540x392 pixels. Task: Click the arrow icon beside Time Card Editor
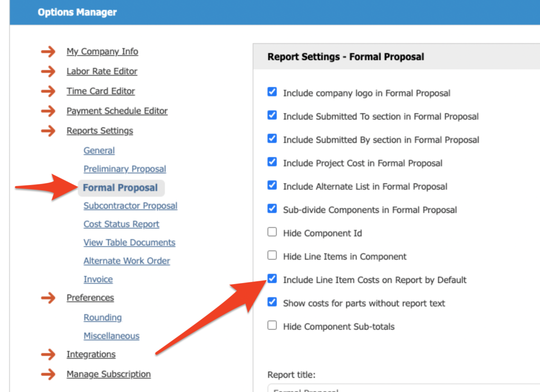48,91
